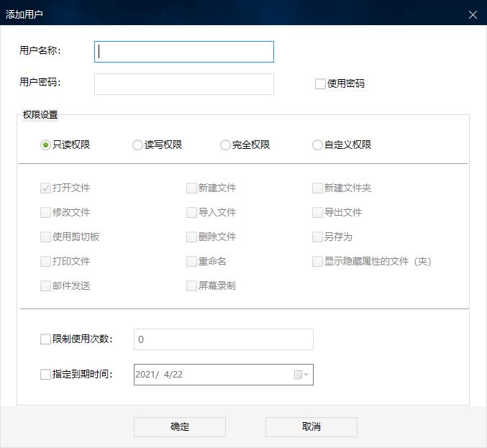This screenshot has height=448, width=487.
Task: Close the 添加用户 dialog
Action: 473,14
